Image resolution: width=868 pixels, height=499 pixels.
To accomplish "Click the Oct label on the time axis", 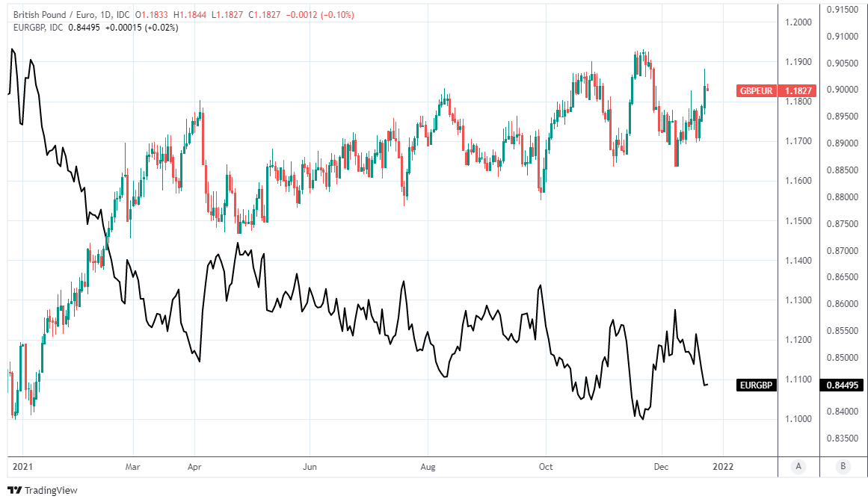I will tap(546, 467).
